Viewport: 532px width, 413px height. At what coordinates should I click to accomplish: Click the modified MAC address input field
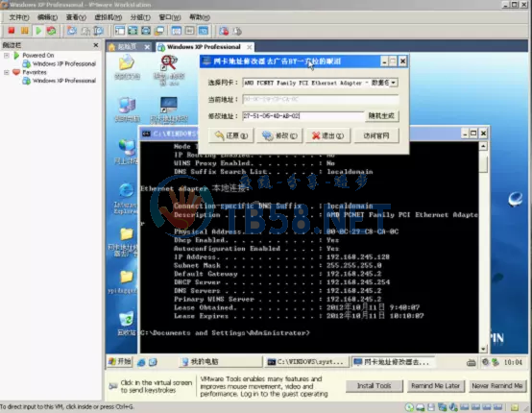pos(303,116)
